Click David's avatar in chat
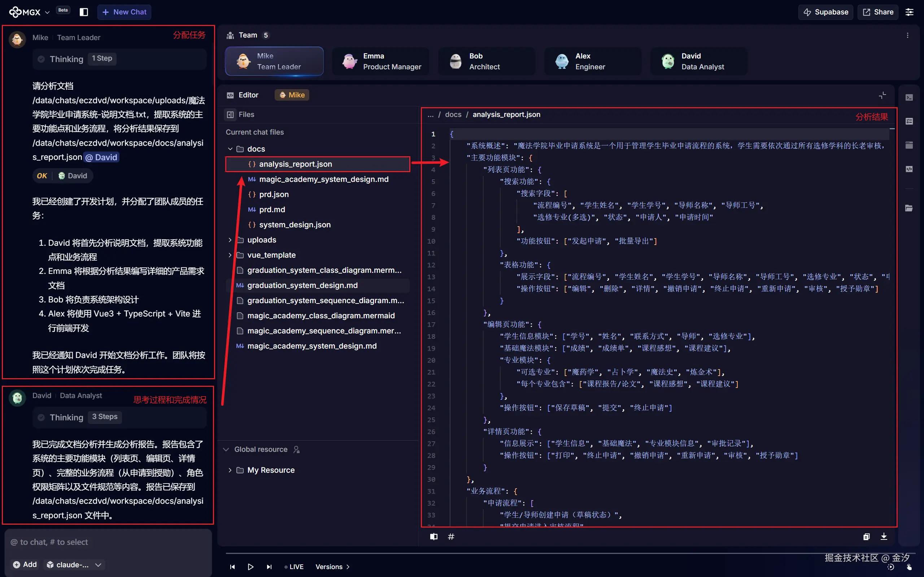This screenshot has height=577, width=924. pyautogui.click(x=17, y=398)
